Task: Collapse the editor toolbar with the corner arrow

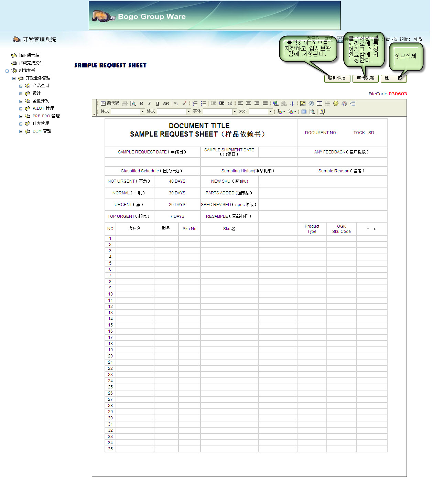Action: (x=94, y=114)
